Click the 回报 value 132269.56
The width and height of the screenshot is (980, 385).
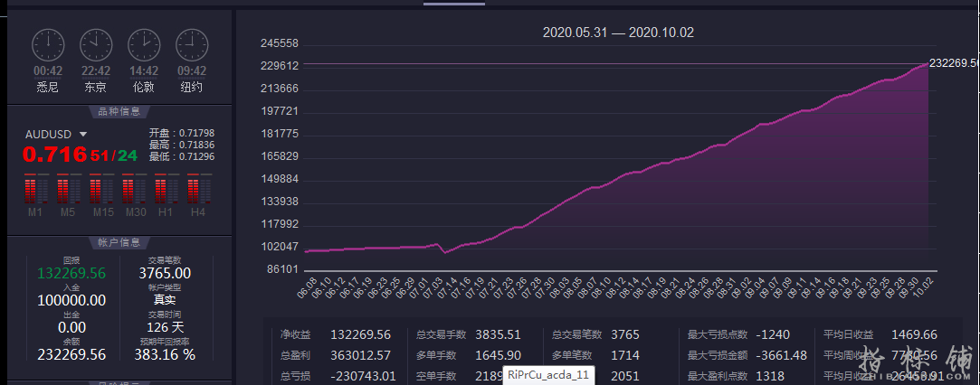pos(71,273)
